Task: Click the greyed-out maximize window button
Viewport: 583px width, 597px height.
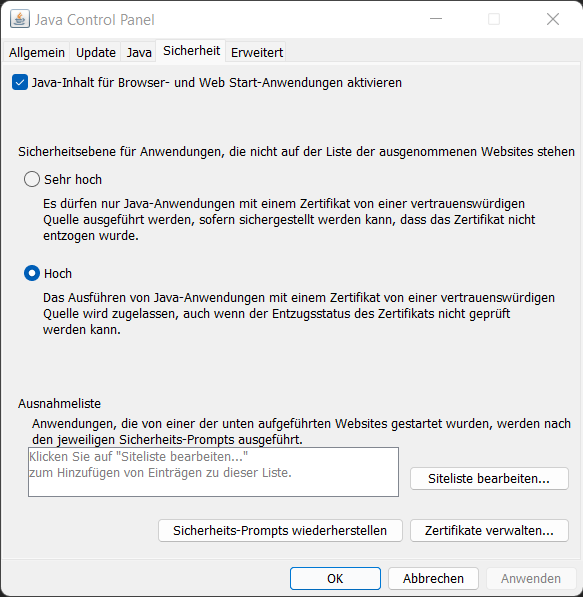Action: [494, 19]
